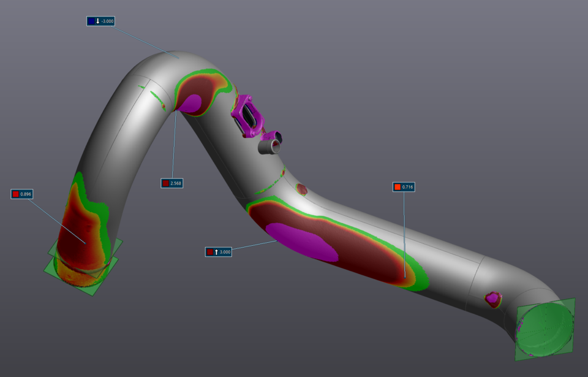Viewport: 588px width, 377px height.
Task: Click the small cylindrical nub near the flange
Action: pos(268,147)
